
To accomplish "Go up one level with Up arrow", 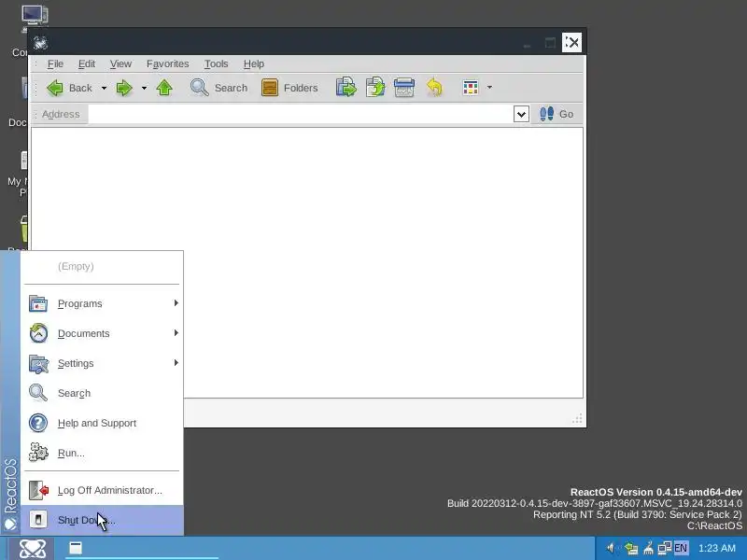I will click(164, 88).
